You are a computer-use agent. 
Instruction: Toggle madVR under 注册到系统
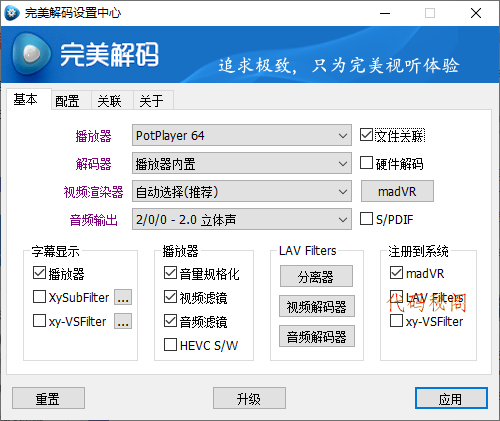(x=396, y=273)
